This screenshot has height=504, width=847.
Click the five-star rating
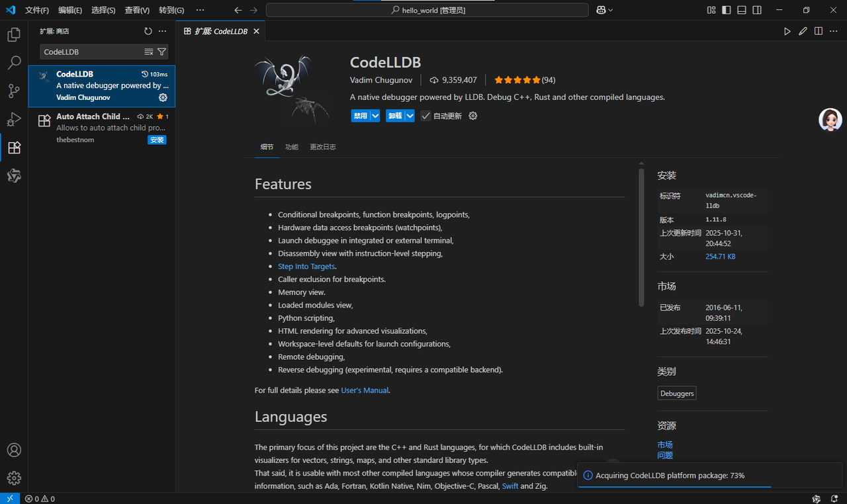(x=517, y=80)
